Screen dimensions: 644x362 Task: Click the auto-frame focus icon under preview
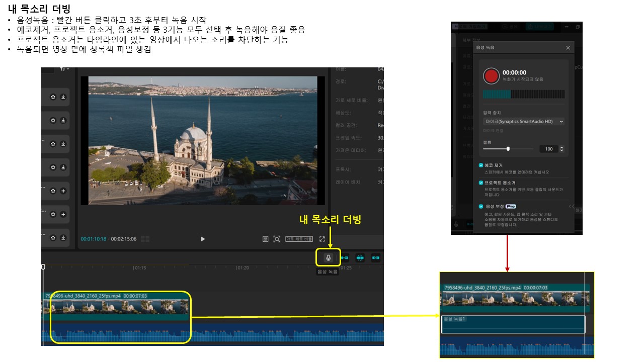(x=277, y=239)
